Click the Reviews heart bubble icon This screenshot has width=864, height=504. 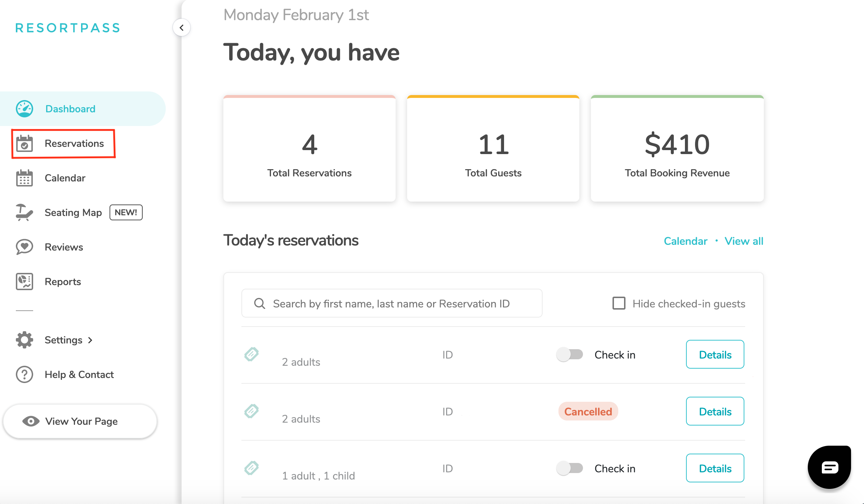(25, 247)
